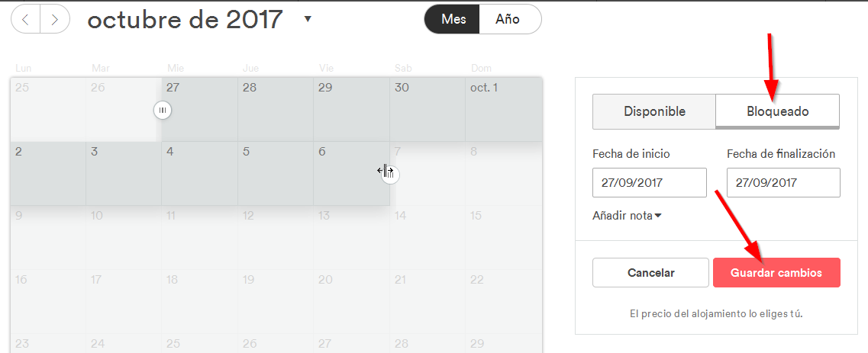Viewport: 868px width, 353px height.
Task: Switch calendar to Mes view
Action: coord(453,20)
